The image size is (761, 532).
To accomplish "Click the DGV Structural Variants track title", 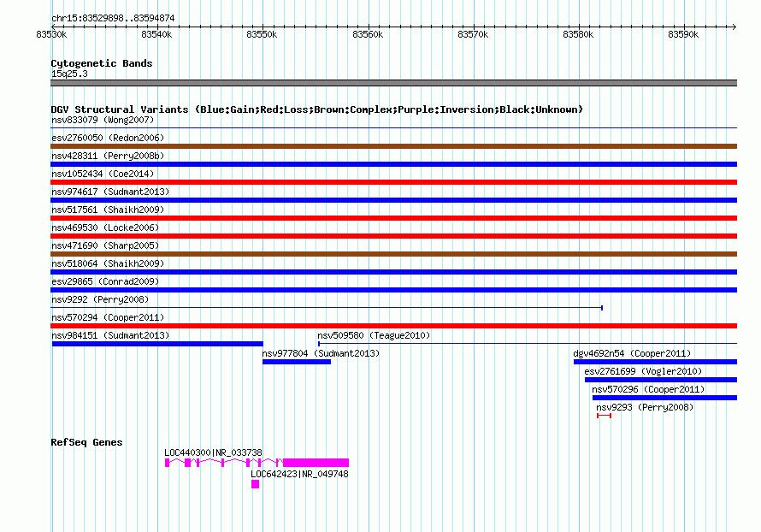I will (316, 109).
